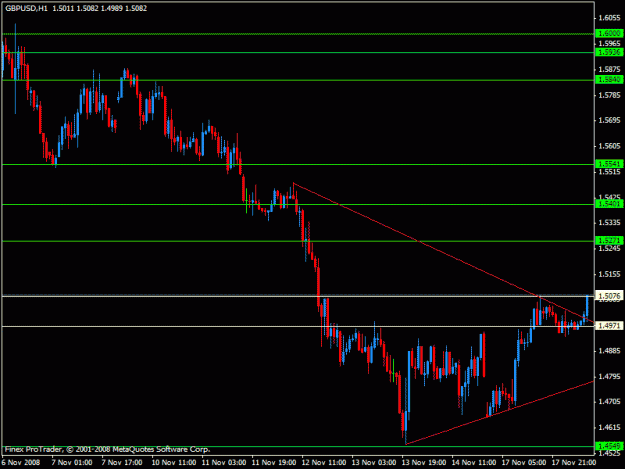Click the 1.5245 price scale value
The width and height of the screenshot is (625, 469).
609,248
